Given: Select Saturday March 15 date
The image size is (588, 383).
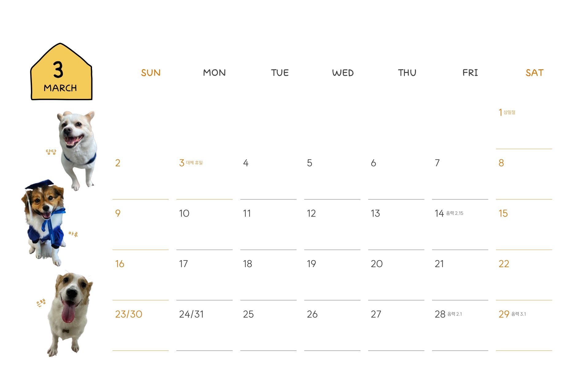Looking at the screenshot, I should click(503, 213).
